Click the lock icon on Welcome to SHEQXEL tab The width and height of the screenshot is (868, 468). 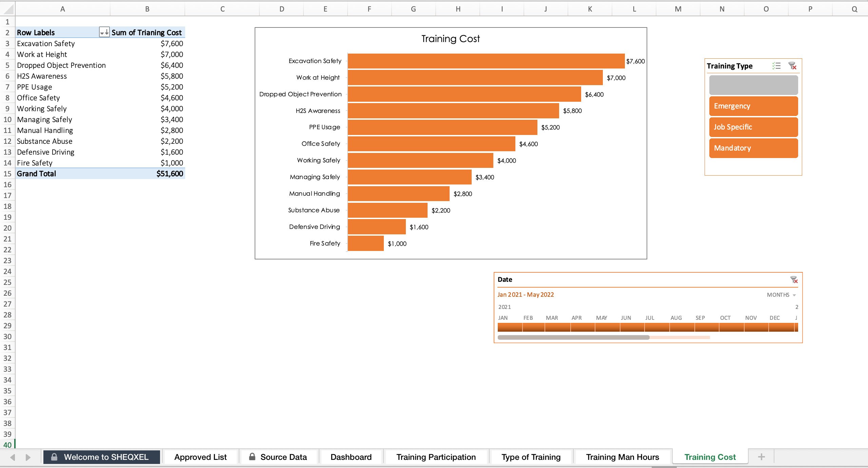[x=54, y=457]
